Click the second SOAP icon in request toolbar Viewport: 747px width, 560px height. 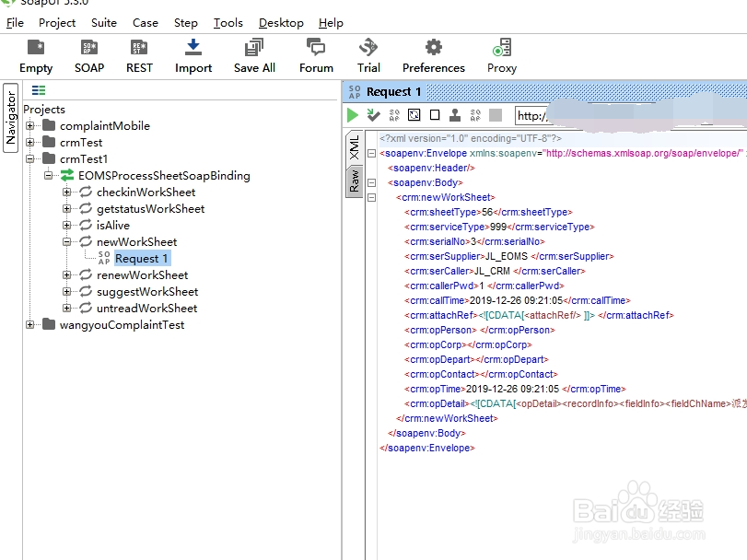click(x=475, y=115)
